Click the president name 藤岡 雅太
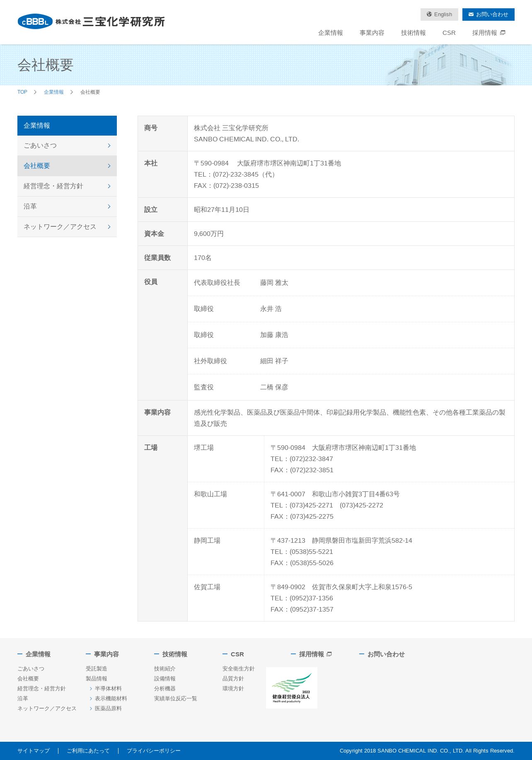The image size is (532, 760). click(274, 283)
